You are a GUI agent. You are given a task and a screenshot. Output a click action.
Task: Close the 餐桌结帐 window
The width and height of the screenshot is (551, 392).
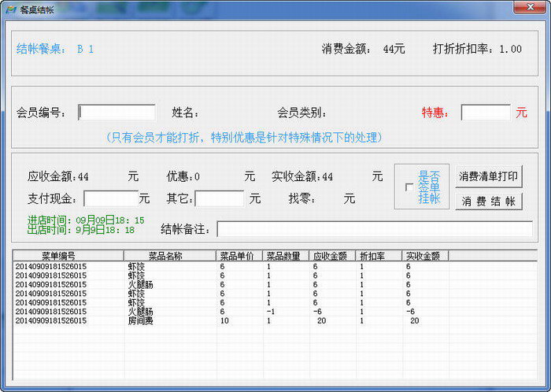click(x=527, y=9)
